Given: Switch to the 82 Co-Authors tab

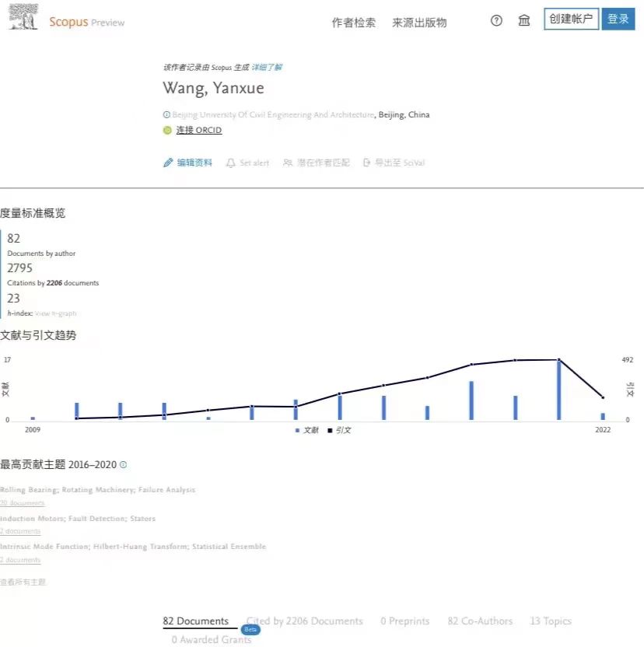Looking at the screenshot, I should (480, 621).
